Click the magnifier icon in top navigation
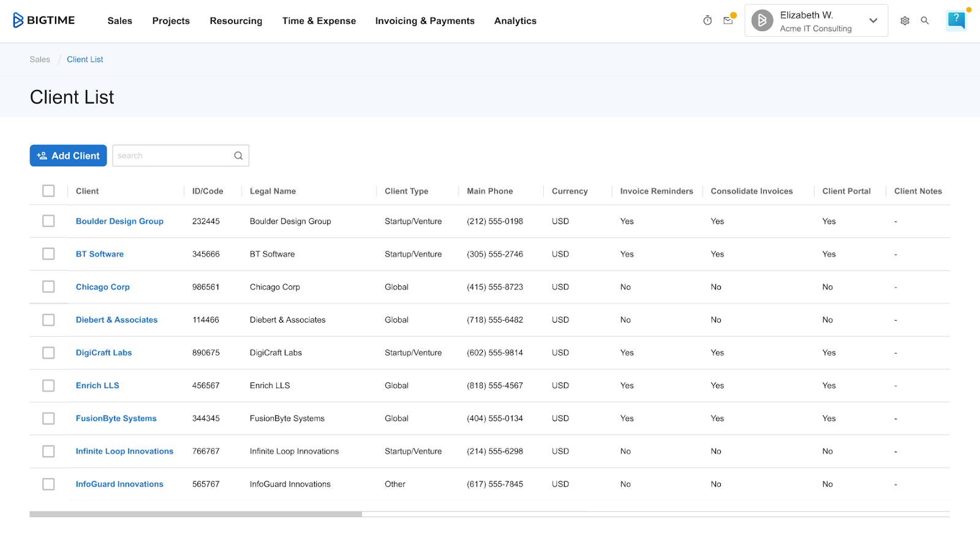Viewport: 980px width, 560px height. [925, 21]
